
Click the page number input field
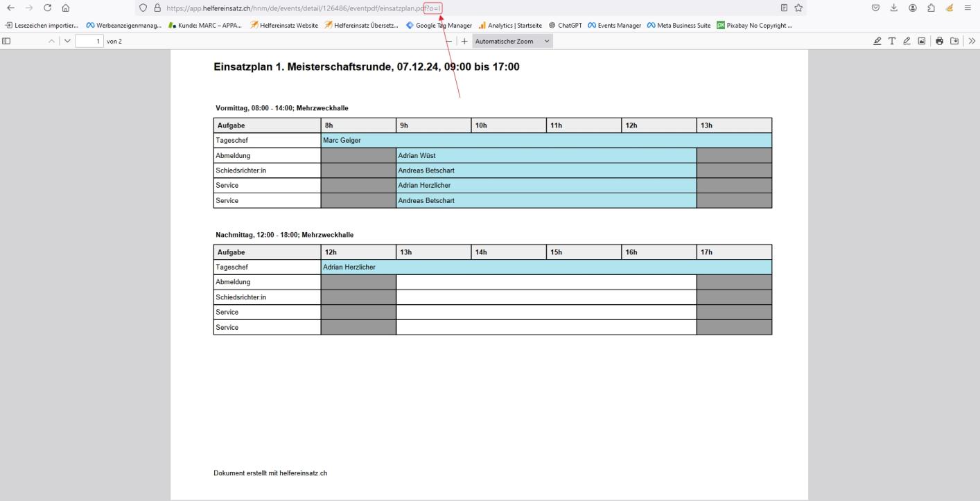click(x=89, y=42)
